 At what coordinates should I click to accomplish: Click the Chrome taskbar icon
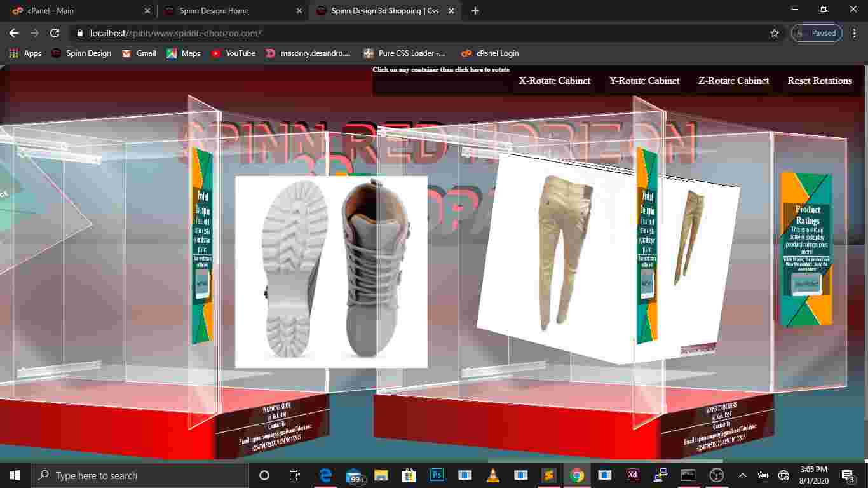[x=577, y=475]
